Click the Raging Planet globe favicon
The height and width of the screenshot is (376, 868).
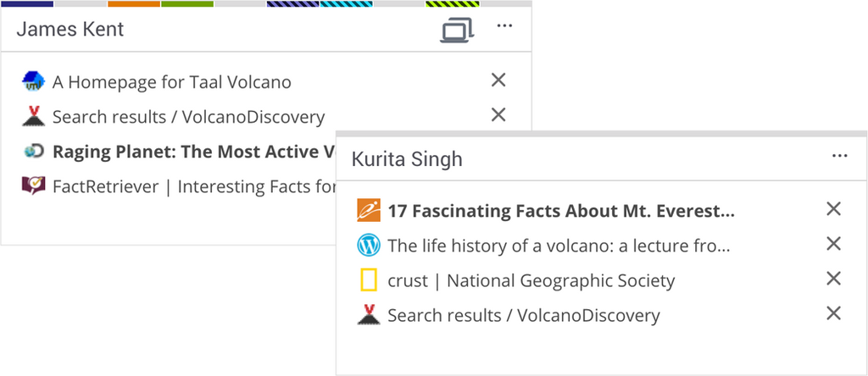(x=33, y=152)
